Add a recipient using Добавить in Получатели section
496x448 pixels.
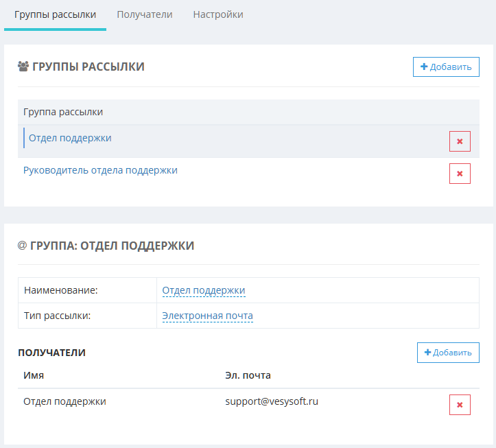[448, 353]
